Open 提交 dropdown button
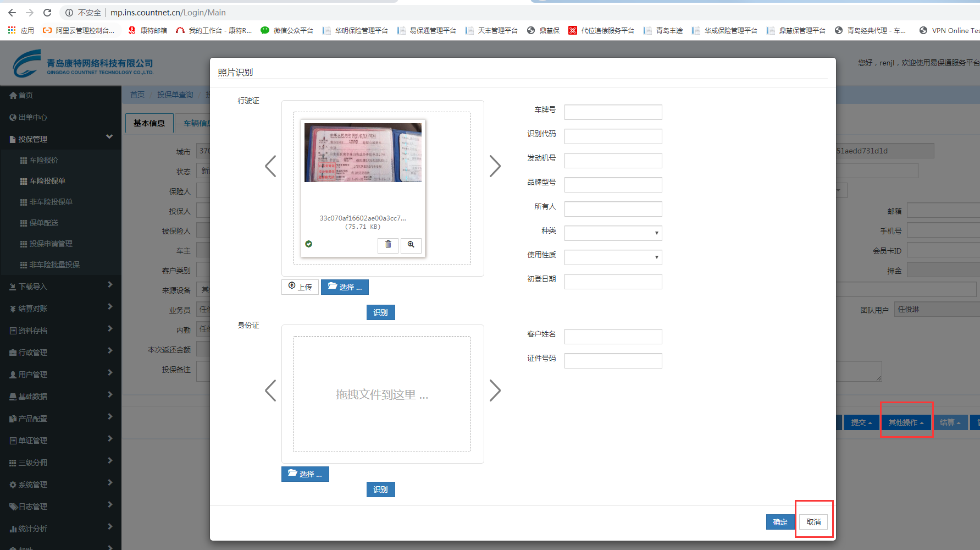 coord(861,422)
